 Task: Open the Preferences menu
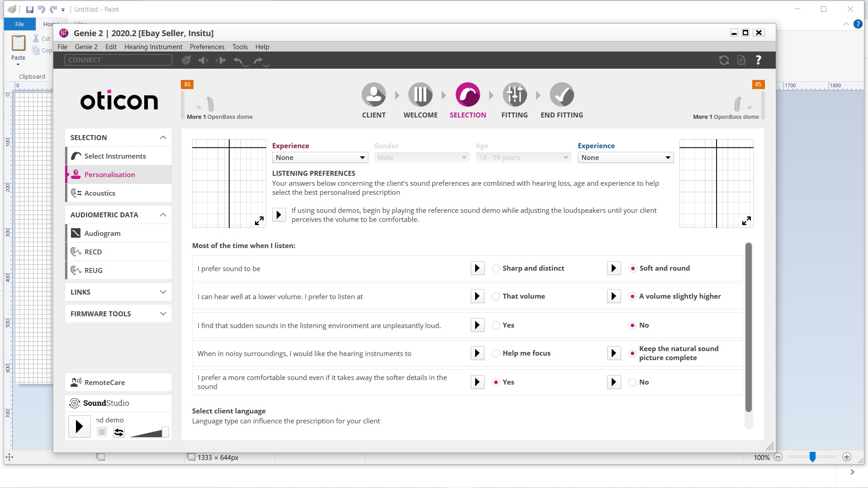coord(207,47)
